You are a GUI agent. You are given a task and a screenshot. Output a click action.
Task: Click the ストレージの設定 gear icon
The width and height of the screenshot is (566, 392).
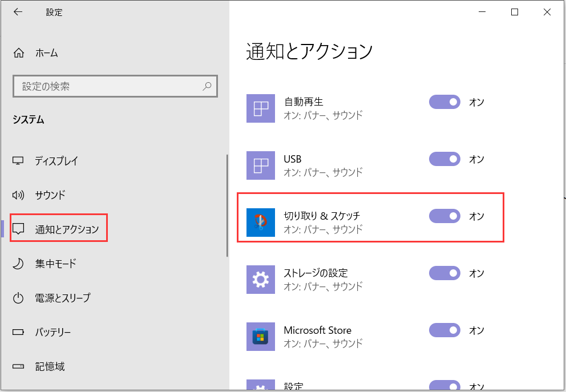click(261, 280)
